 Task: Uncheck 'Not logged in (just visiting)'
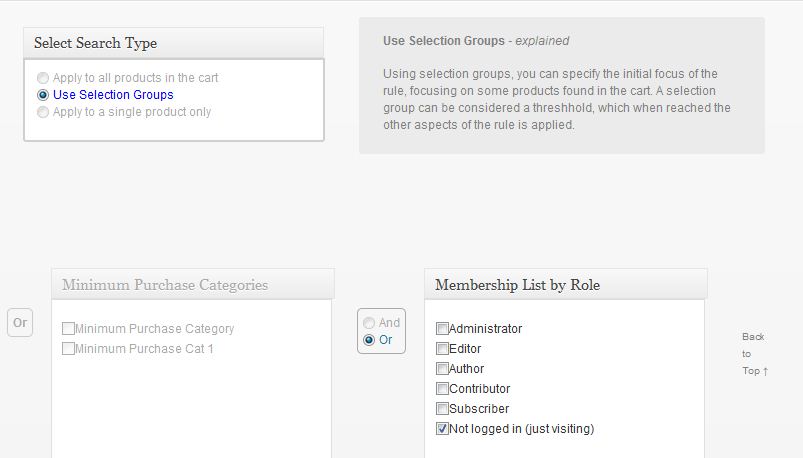click(442, 428)
